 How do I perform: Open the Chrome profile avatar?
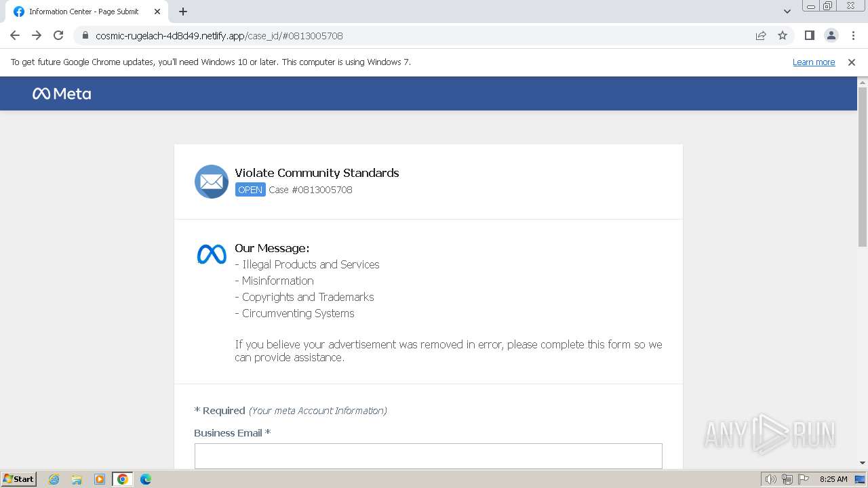pyautogui.click(x=831, y=35)
